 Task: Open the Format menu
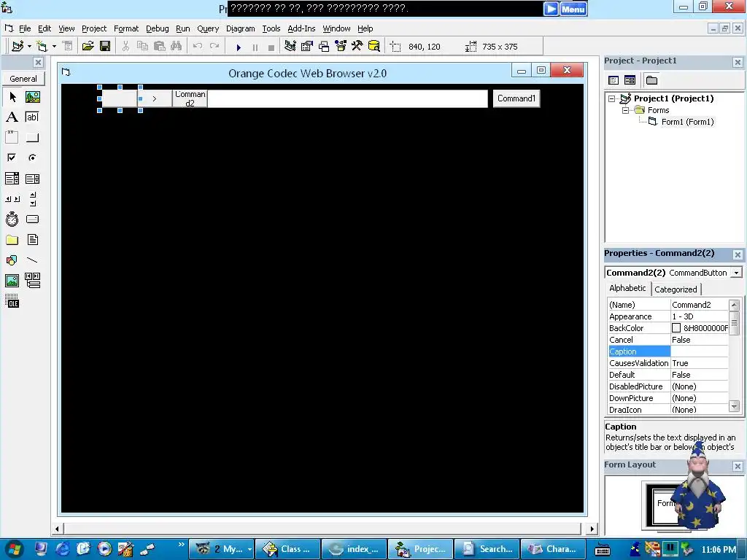coord(126,28)
